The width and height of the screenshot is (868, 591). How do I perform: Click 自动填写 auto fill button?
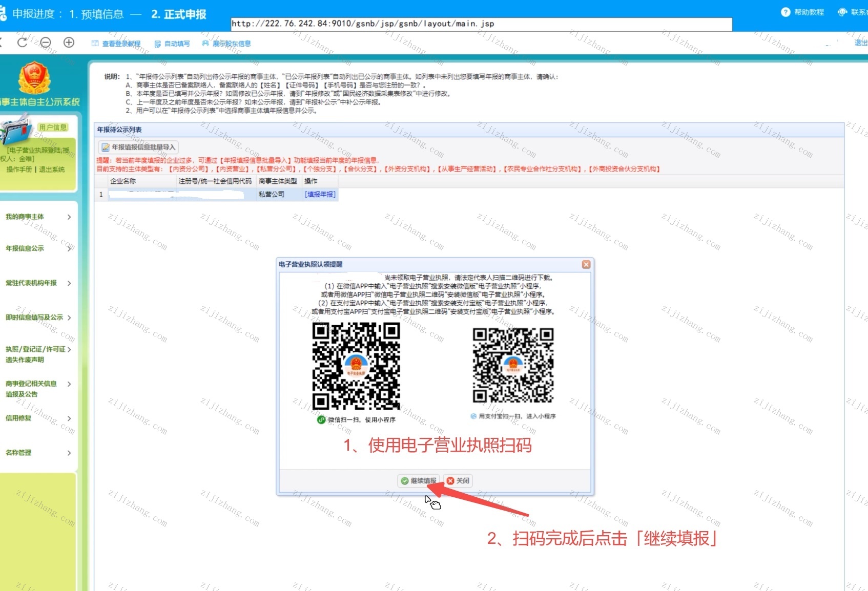pyautogui.click(x=172, y=44)
